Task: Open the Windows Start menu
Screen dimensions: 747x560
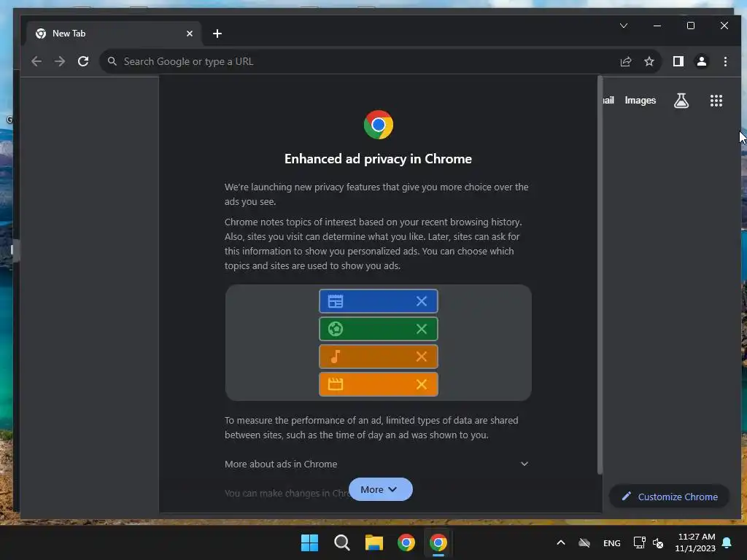Action: tap(309, 542)
